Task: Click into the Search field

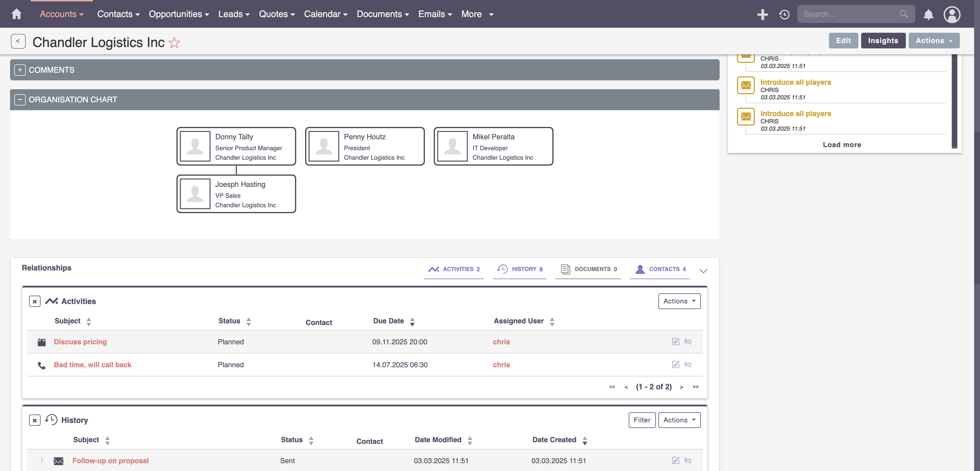Action: pos(850,14)
